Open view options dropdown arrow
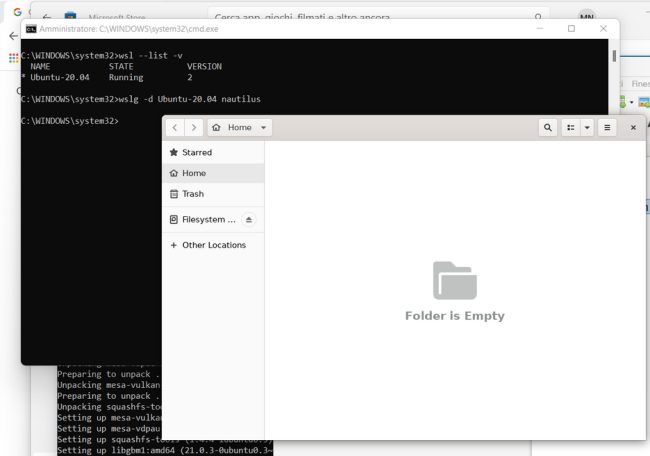This screenshot has height=456, width=650. [x=587, y=128]
